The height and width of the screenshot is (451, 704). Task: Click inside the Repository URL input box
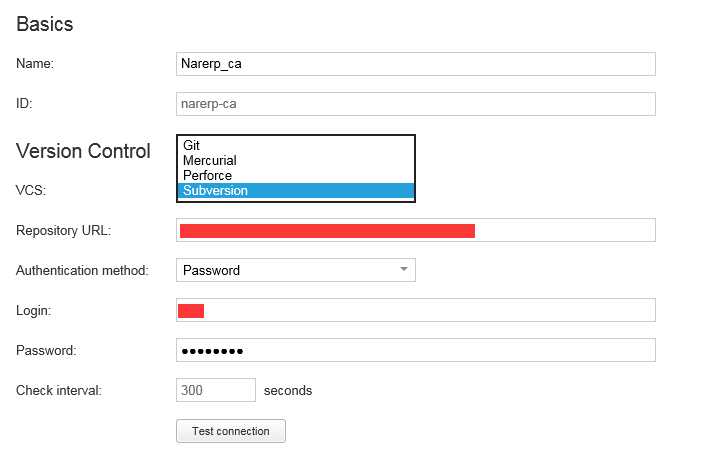(x=560, y=230)
